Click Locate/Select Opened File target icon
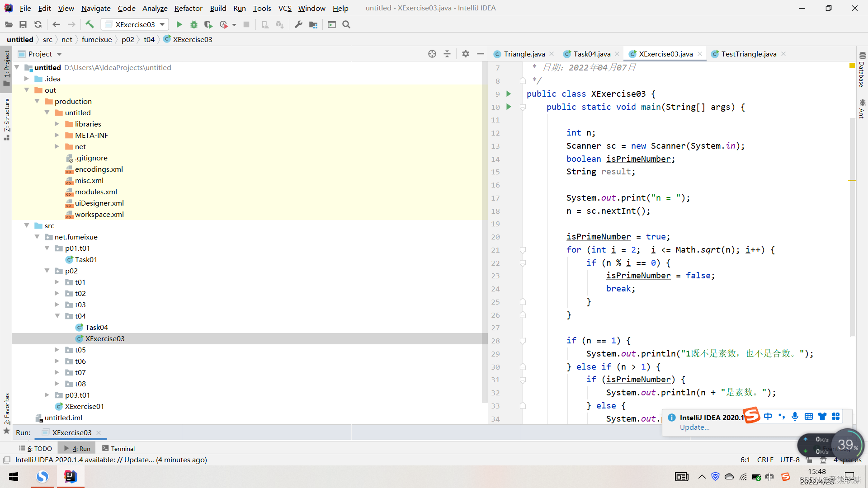 (432, 54)
